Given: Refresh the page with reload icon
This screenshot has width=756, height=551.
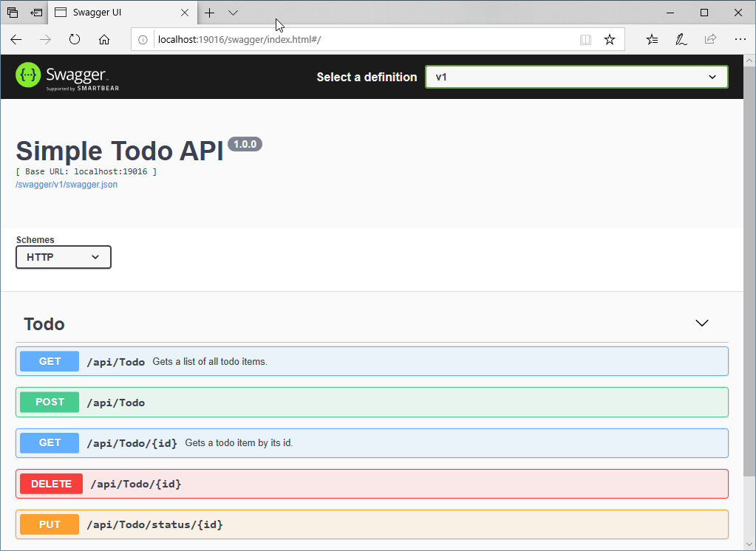Looking at the screenshot, I should (75, 40).
